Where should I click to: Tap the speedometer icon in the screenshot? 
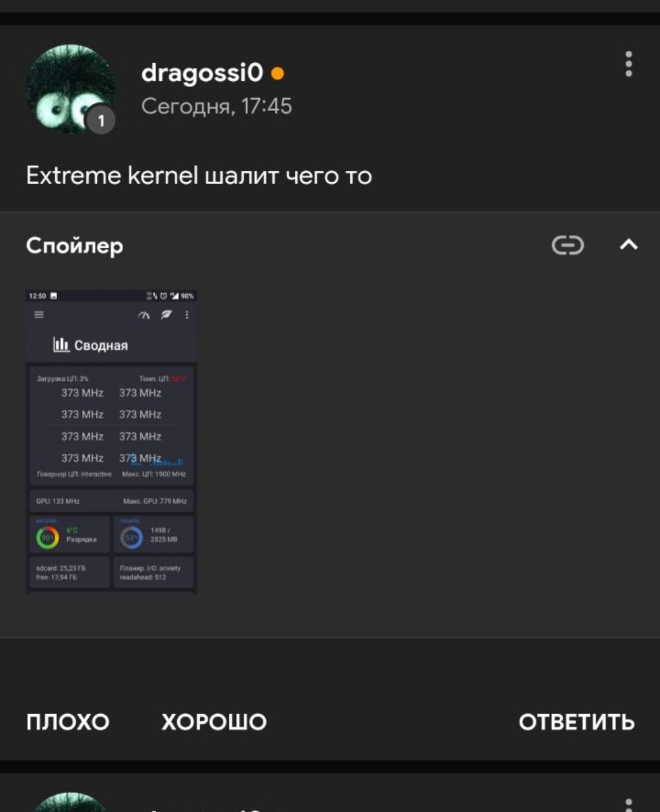click(144, 315)
